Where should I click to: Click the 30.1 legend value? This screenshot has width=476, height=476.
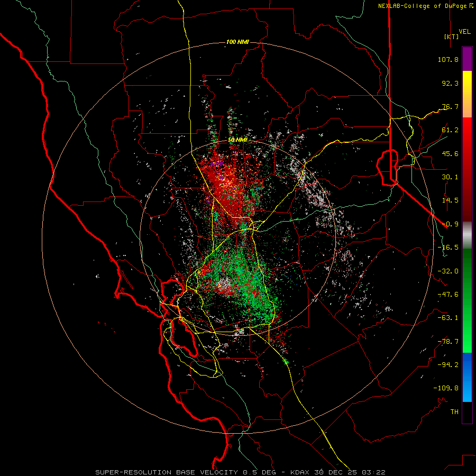(x=450, y=177)
